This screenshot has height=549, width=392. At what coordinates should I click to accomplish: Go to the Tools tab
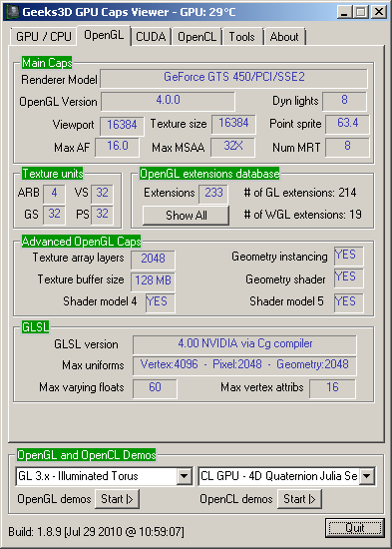[241, 37]
